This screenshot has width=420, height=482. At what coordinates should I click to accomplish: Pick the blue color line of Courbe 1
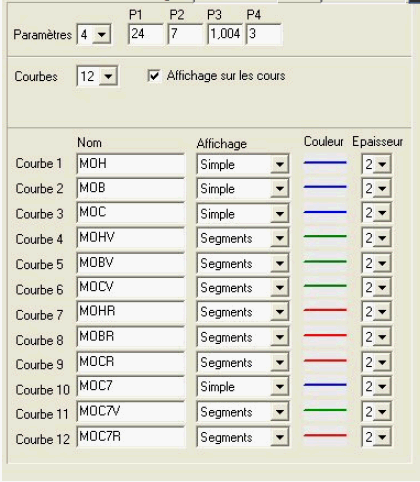[x=325, y=163]
